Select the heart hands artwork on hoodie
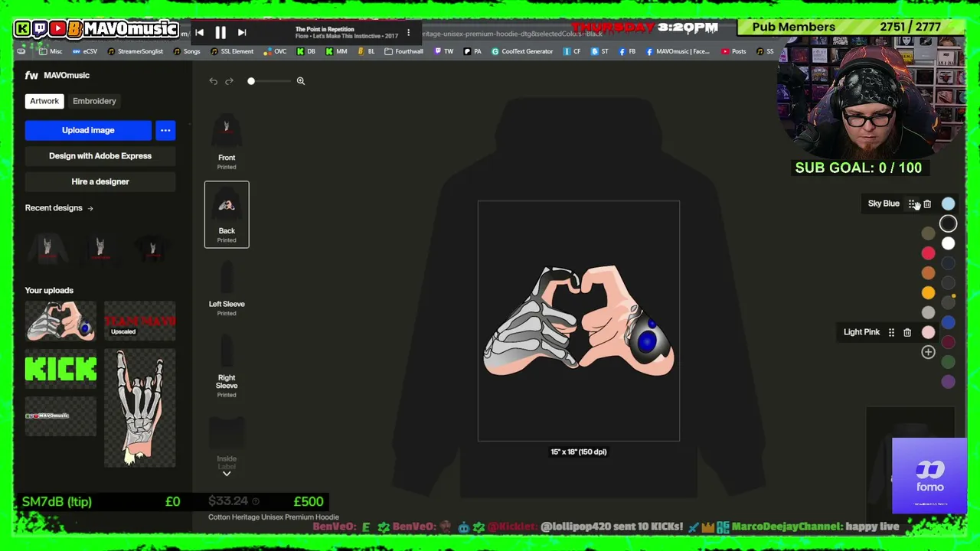This screenshot has width=980, height=551. tap(579, 321)
